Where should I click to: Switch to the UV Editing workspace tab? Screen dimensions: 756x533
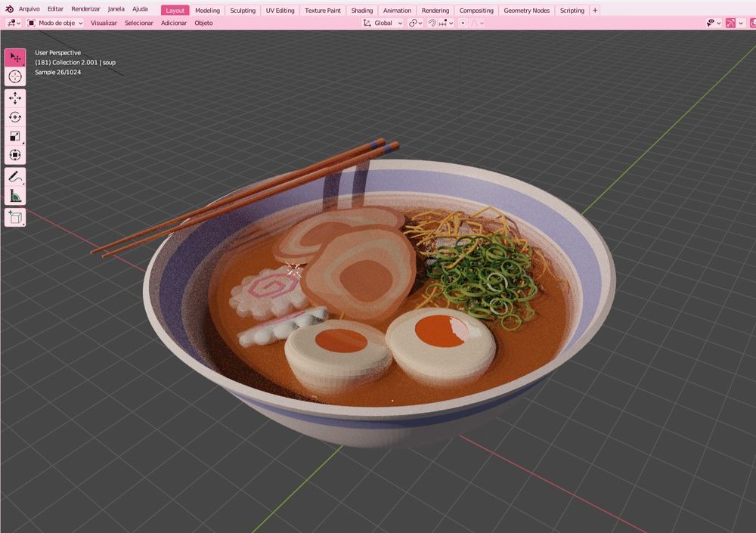pyautogui.click(x=280, y=10)
